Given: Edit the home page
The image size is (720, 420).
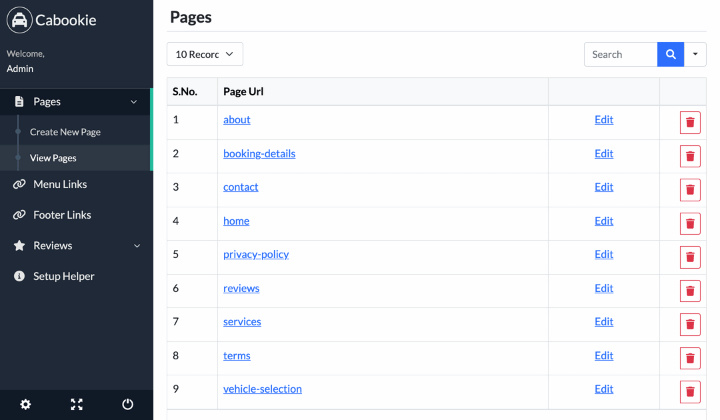Looking at the screenshot, I should click(604, 221).
